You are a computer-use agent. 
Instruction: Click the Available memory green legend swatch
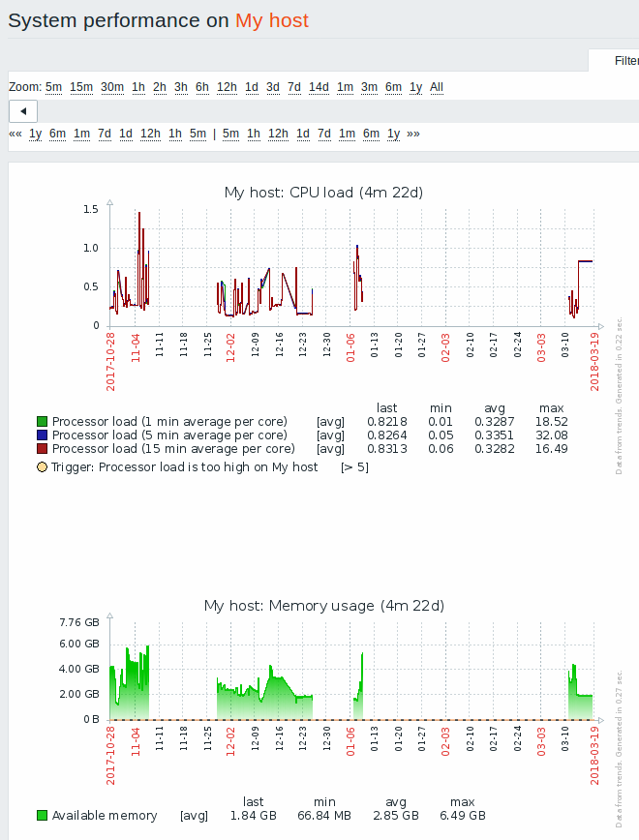(42, 816)
